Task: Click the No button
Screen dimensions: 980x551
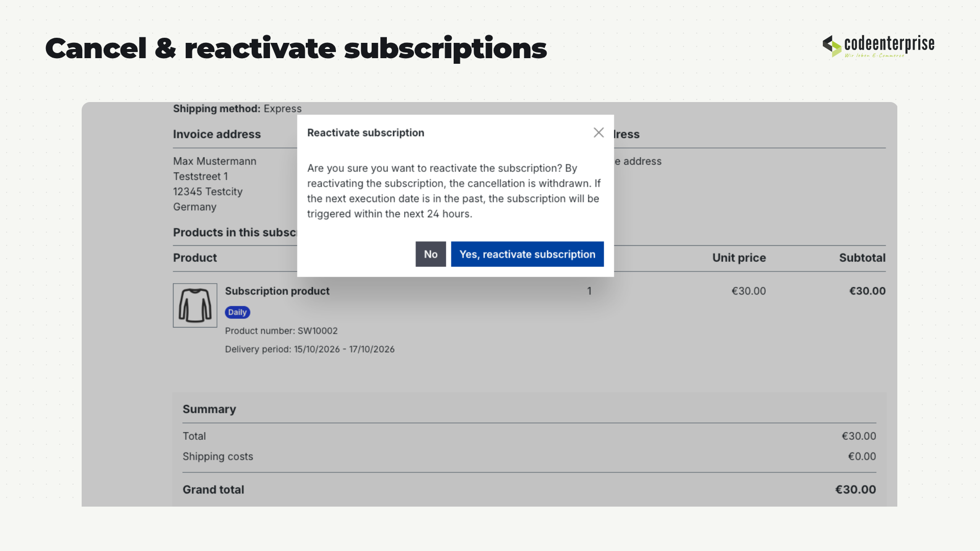Action: pyautogui.click(x=431, y=254)
